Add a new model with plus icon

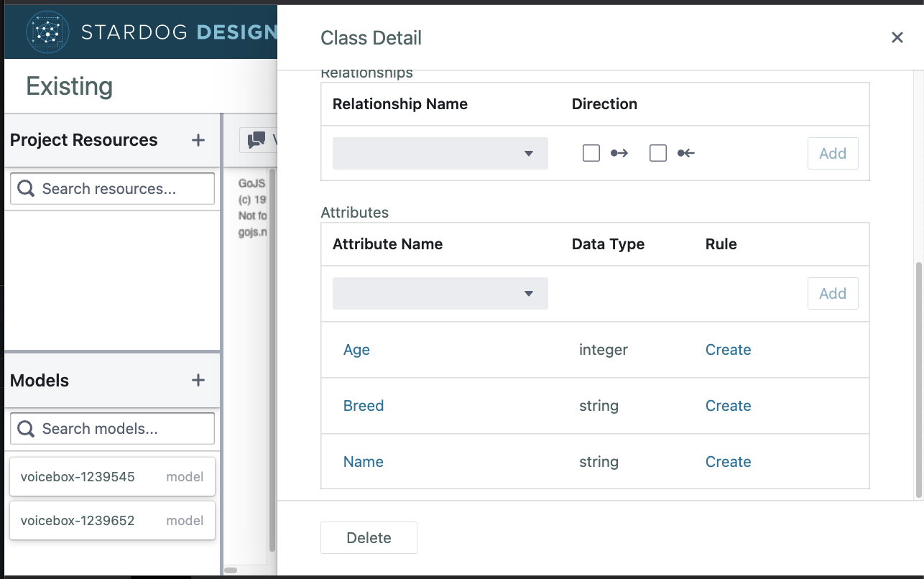[198, 380]
